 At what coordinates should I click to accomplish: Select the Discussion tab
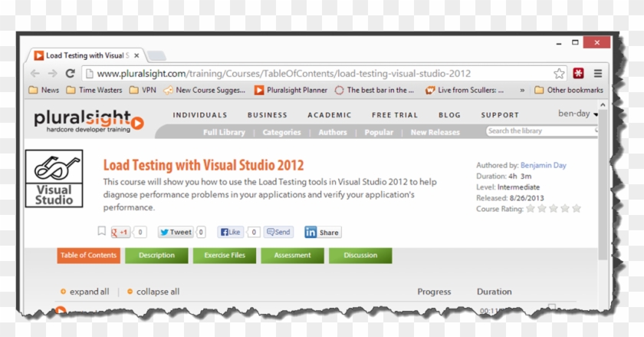coord(360,255)
